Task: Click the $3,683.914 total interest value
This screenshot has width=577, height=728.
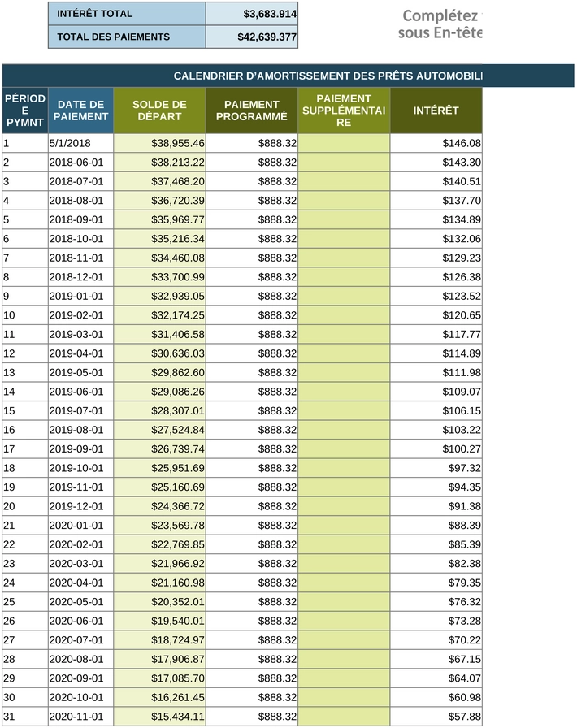Action: 251,14
